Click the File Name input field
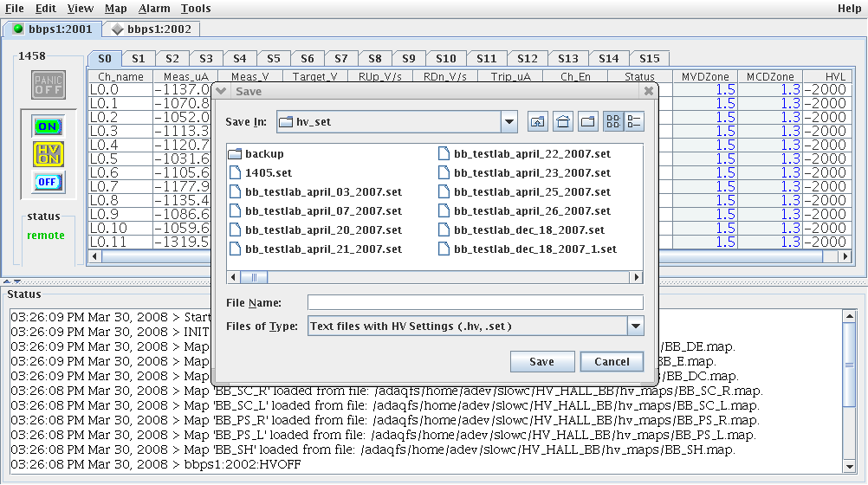Screen dimensions: 868x485 pyautogui.click(x=476, y=302)
